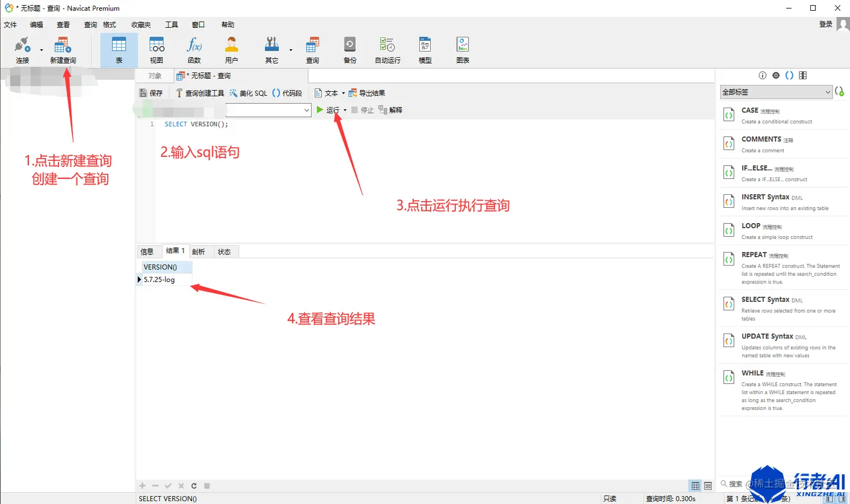
Task: Switch to the 信息 (Info) tab
Action: 148,251
